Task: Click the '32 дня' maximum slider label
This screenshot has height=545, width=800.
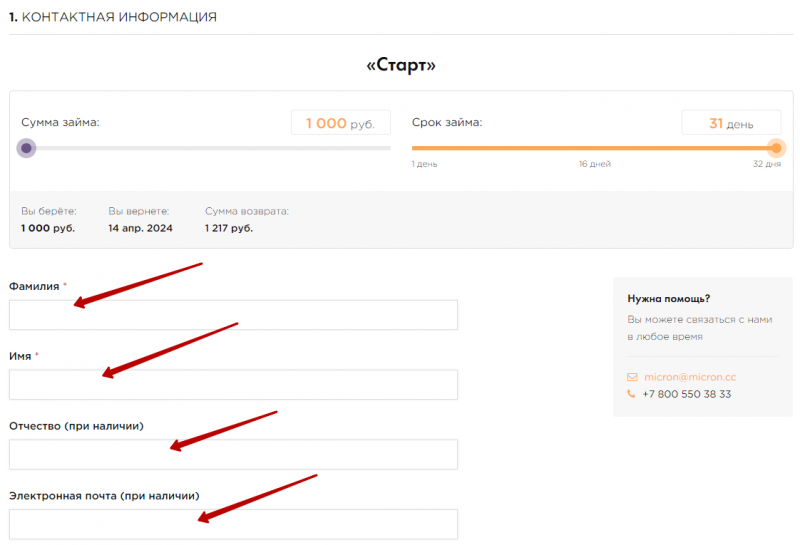Action: (767, 164)
